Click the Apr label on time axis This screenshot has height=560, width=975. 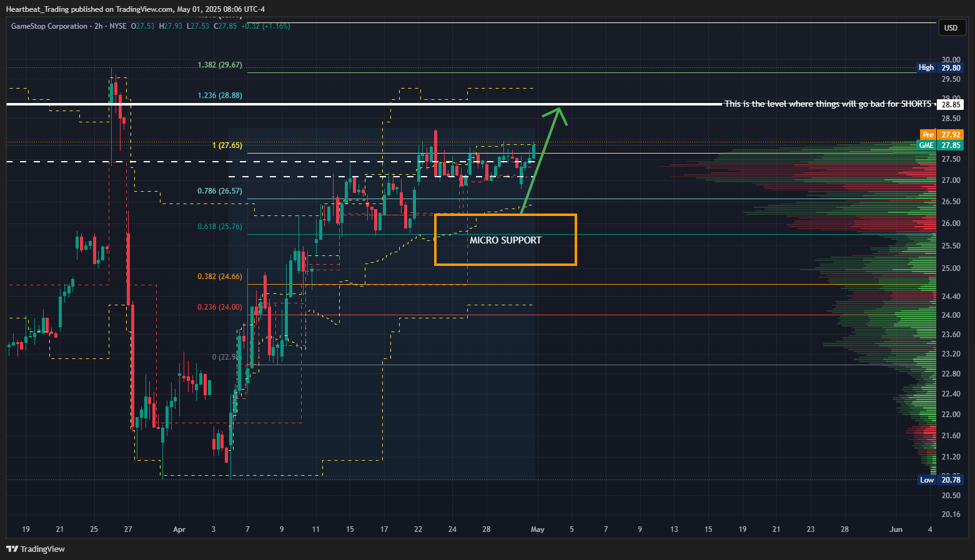click(179, 529)
